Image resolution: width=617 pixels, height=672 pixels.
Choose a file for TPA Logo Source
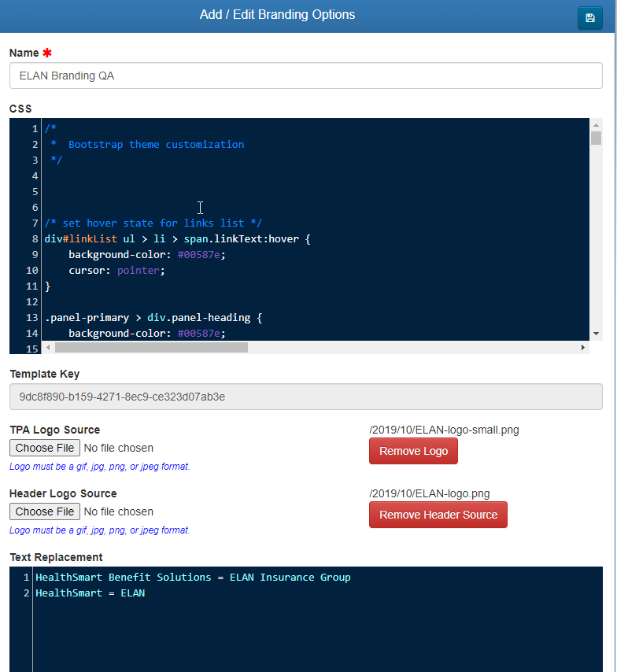(x=45, y=448)
